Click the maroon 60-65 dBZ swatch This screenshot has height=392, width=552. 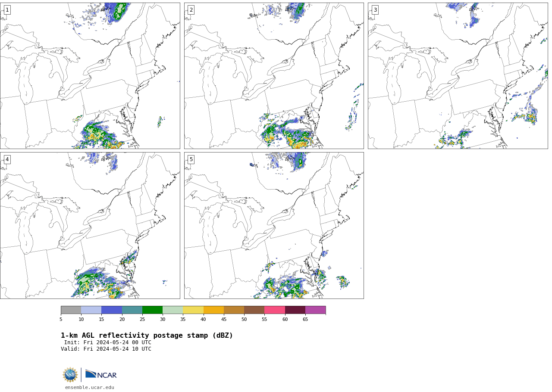(x=295, y=310)
